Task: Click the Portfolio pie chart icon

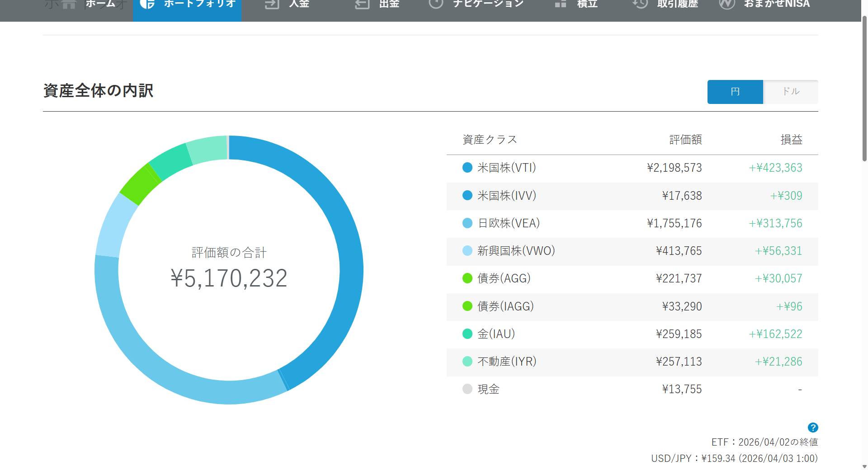Action: 147,4
